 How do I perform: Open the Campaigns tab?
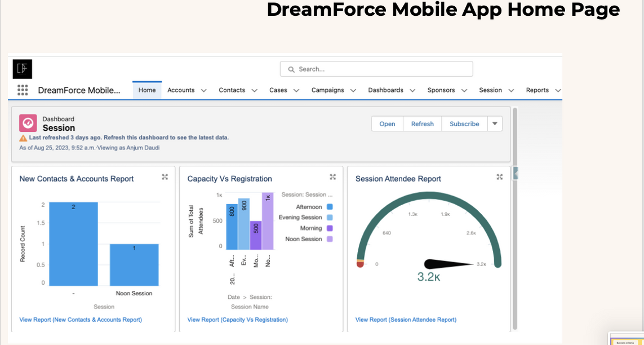click(x=327, y=90)
